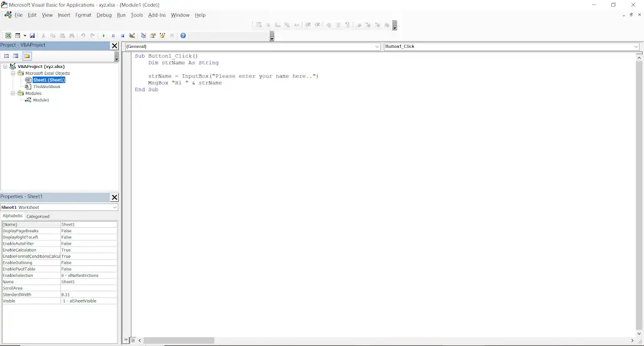Click View Code icon in Project panel
Image resolution: width=644 pixels, height=346 pixels.
pyautogui.click(x=6, y=56)
